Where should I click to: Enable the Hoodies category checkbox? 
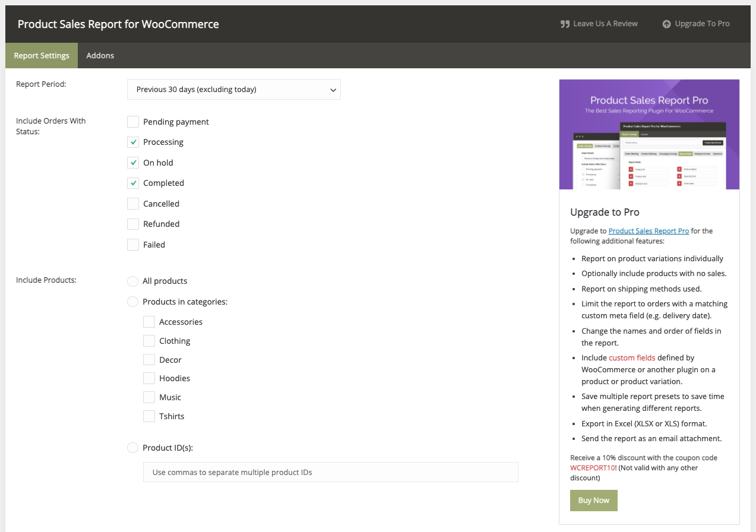click(149, 378)
